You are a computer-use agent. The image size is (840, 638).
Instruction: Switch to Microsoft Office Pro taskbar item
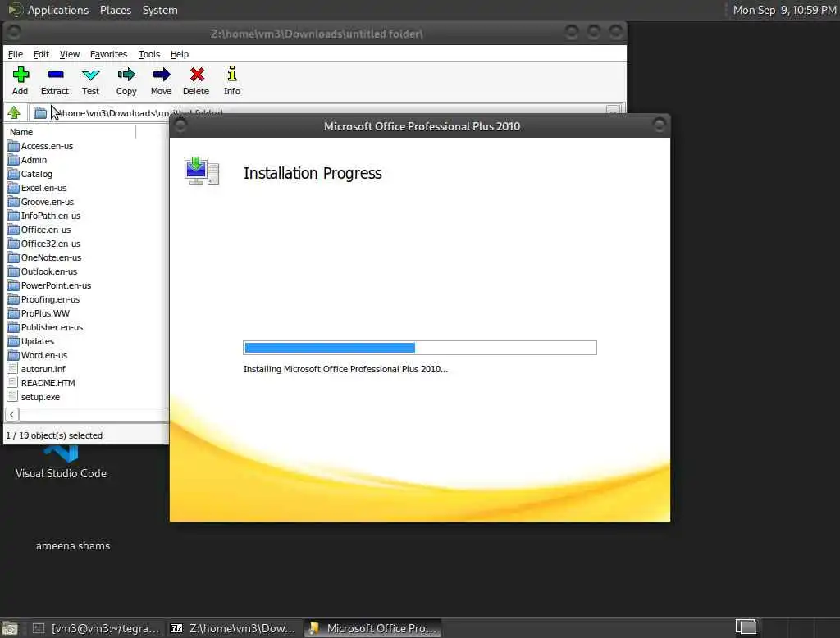pos(373,628)
